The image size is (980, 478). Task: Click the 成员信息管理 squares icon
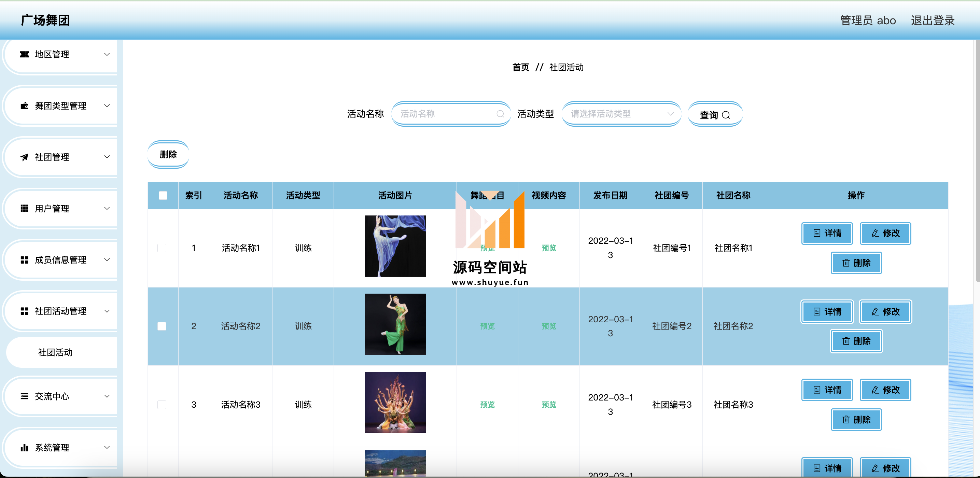(x=24, y=260)
